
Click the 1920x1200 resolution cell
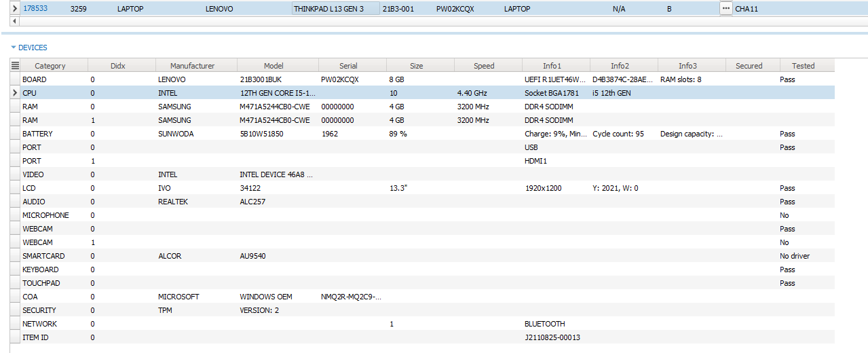[556, 188]
